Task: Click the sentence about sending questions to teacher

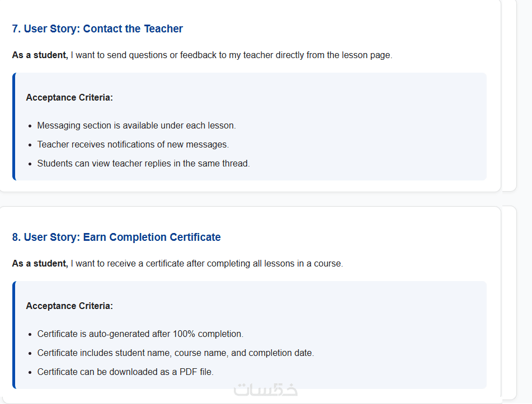Action: 231,55
